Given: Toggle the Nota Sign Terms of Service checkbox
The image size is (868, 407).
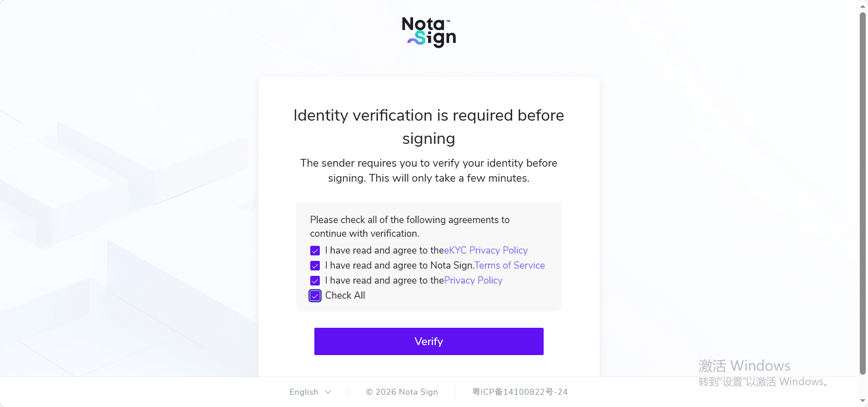Looking at the screenshot, I should tap(315, 266).
